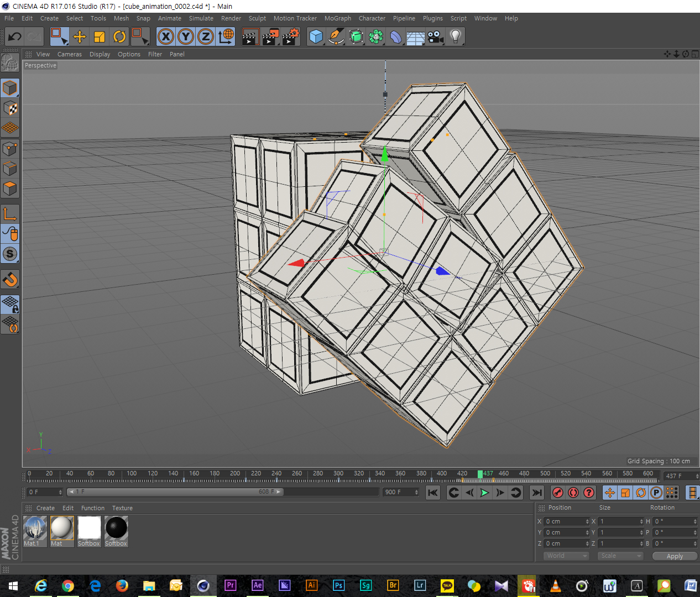Switch to Workplane mode
Image resolution: width=700 pixels, height=597 pixels.
tap(10, 128)
